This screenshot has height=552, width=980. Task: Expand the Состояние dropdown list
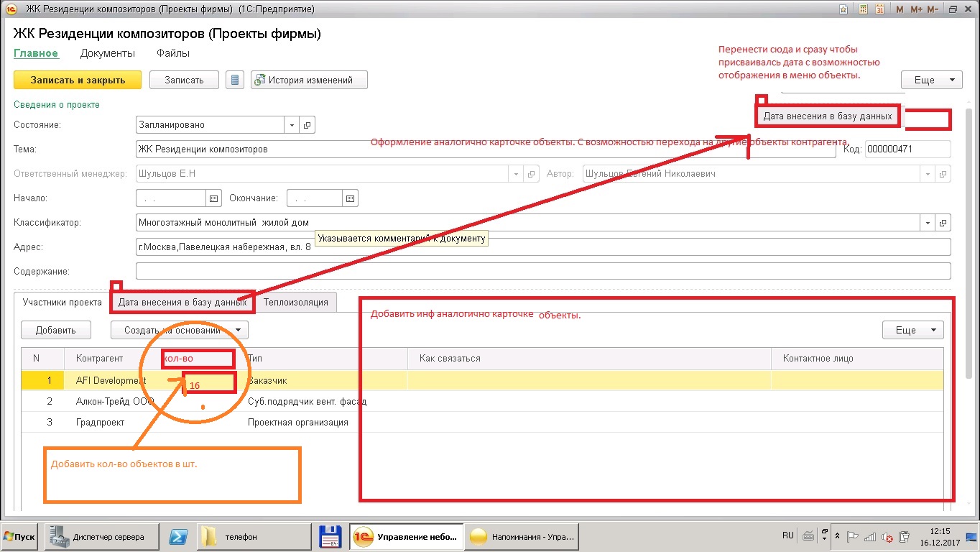click(x=292, y=125)
